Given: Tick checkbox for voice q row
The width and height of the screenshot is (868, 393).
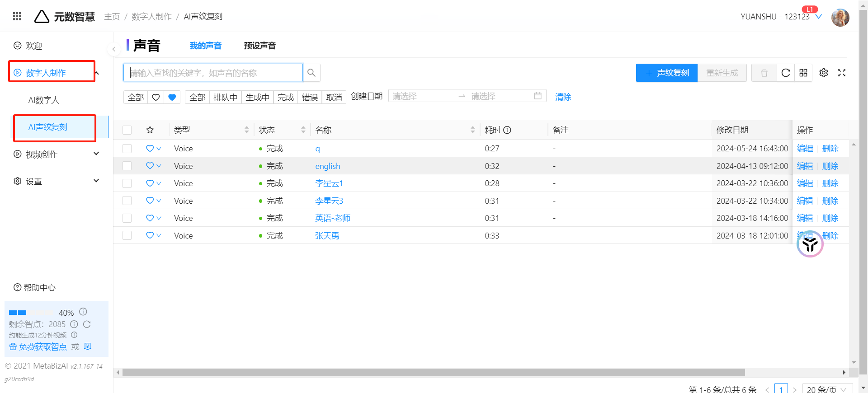Looking at the screenshot, I should click(x=127, y=149).
